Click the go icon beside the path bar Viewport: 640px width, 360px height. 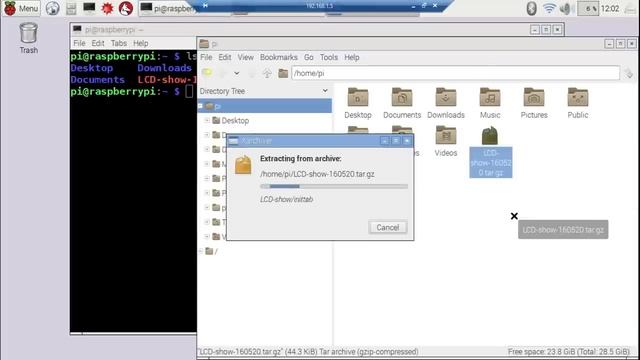[x=629, y=73]
